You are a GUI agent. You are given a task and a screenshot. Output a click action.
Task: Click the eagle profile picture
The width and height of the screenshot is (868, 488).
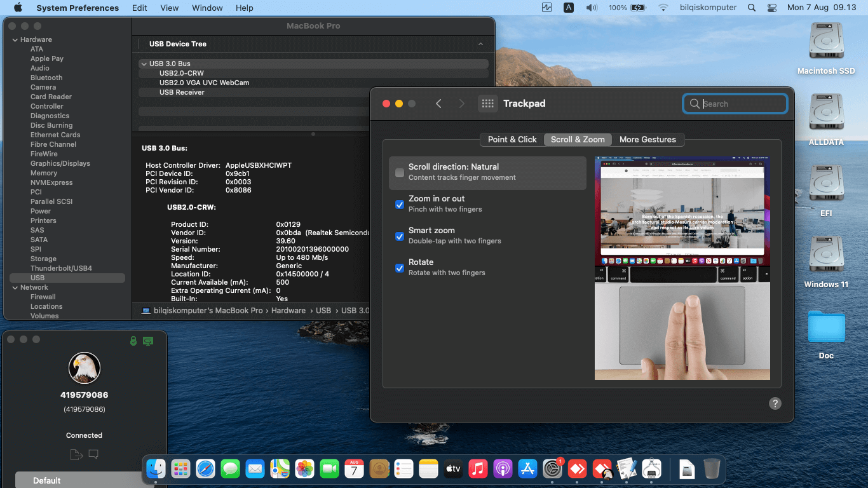(x=85, y=368)
